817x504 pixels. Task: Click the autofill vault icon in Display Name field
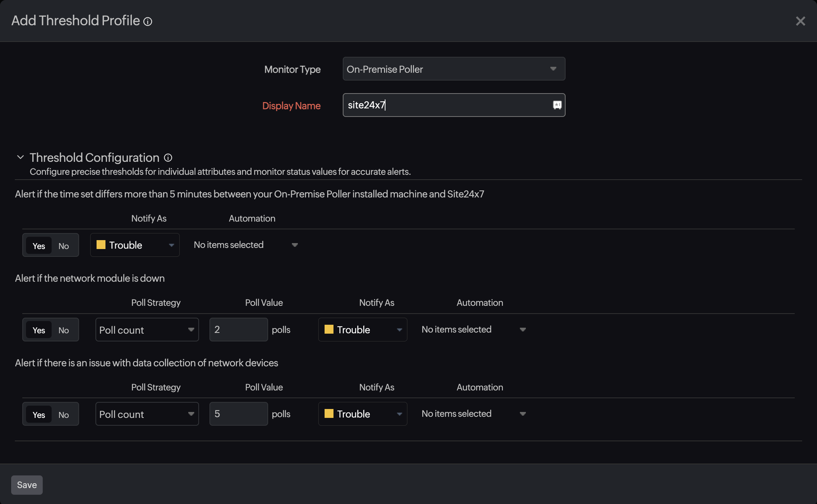(557, 105)
